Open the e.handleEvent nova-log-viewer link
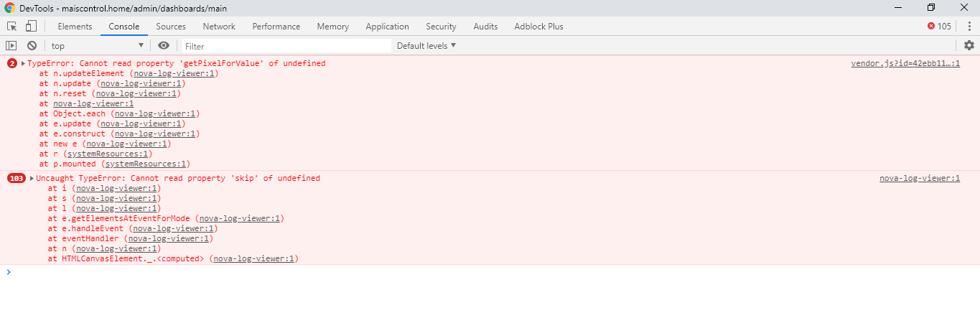 [173, 228]
